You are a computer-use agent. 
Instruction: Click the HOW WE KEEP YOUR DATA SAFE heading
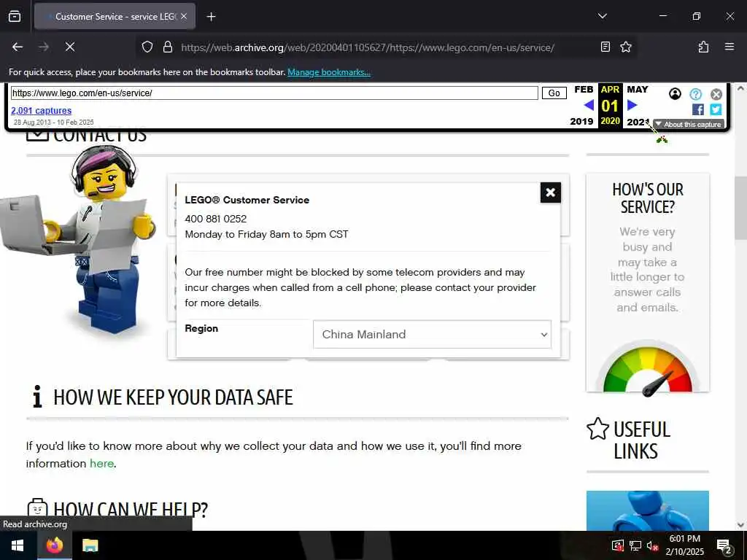[x=173, y=397]
